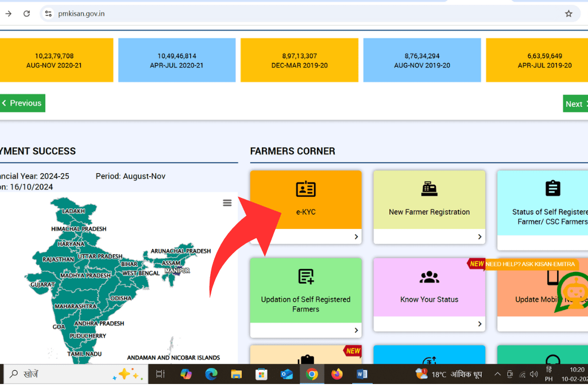Open the map chart hamburger menu
Viewport: 588px width, 392px height.
227,203
